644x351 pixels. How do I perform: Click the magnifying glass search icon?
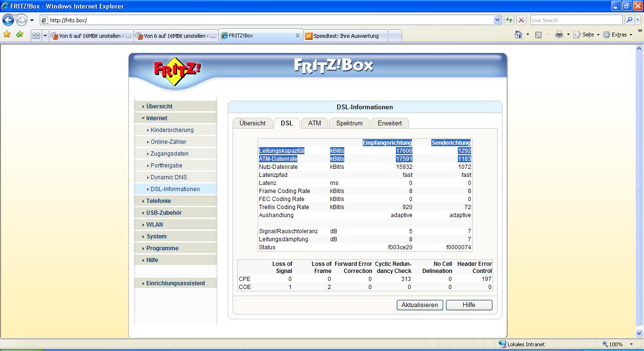click(629, 20)
